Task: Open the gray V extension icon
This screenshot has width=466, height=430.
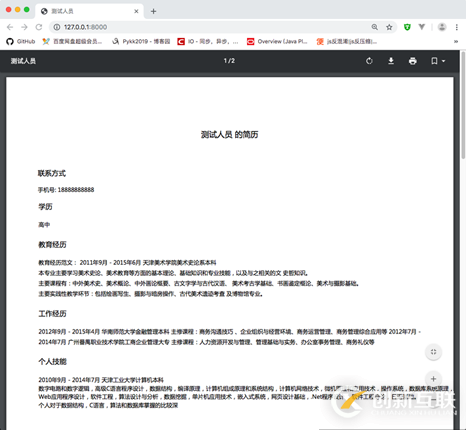Action: click(x=422, y=27)
